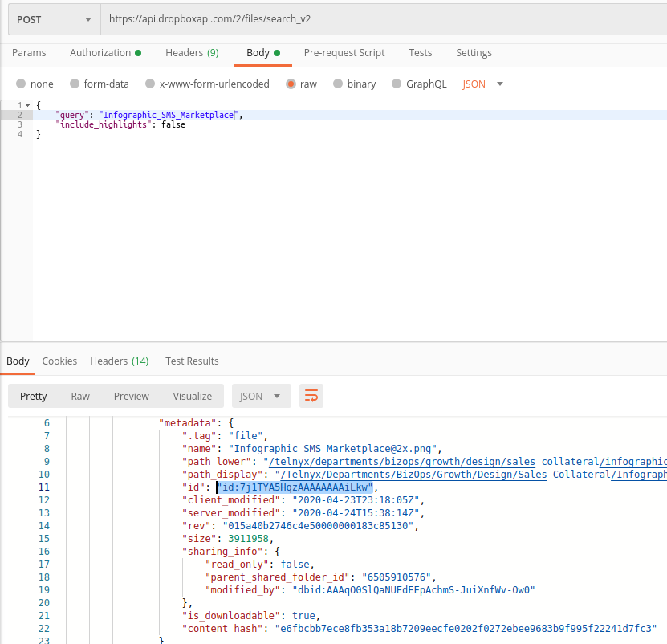Select the 'none' body type radio button
This screenshot has height=644, width=667.
[x=21, y=84]
